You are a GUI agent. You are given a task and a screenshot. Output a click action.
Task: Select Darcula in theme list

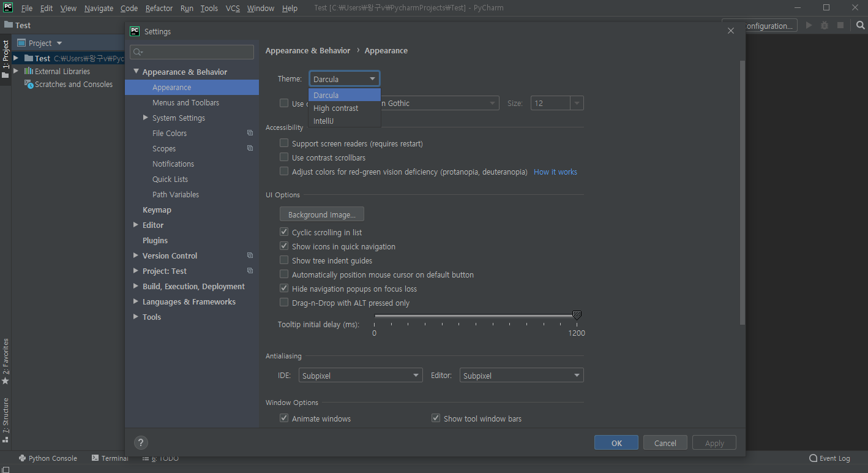345,95
